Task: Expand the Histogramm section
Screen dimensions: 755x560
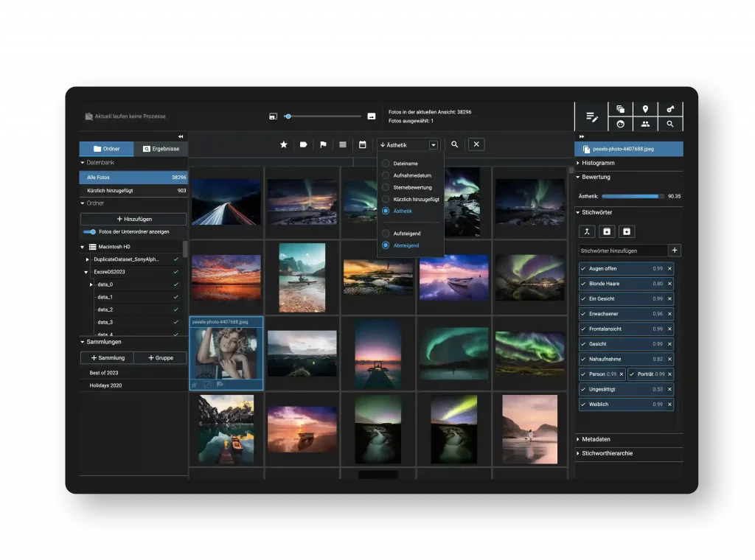Action: (598, 163)
